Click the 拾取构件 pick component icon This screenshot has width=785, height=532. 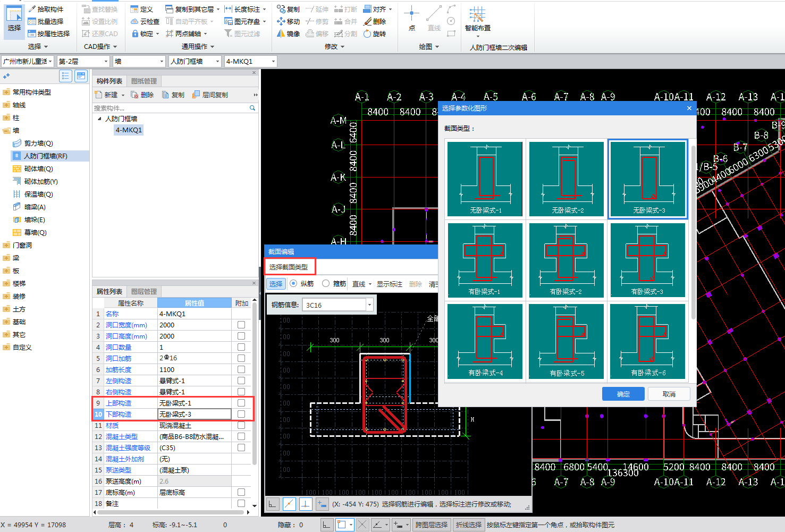click(x=32, y=9)
